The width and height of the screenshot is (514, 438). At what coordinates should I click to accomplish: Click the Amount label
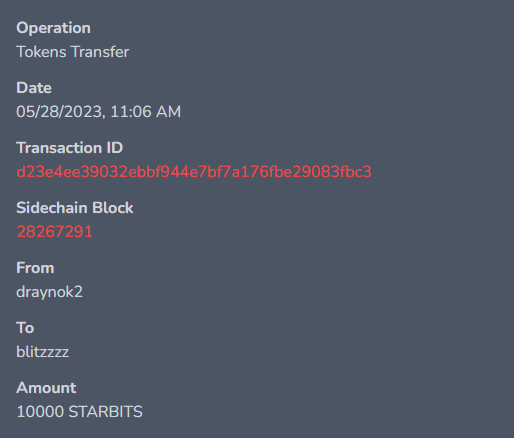[x=46, y=388]
